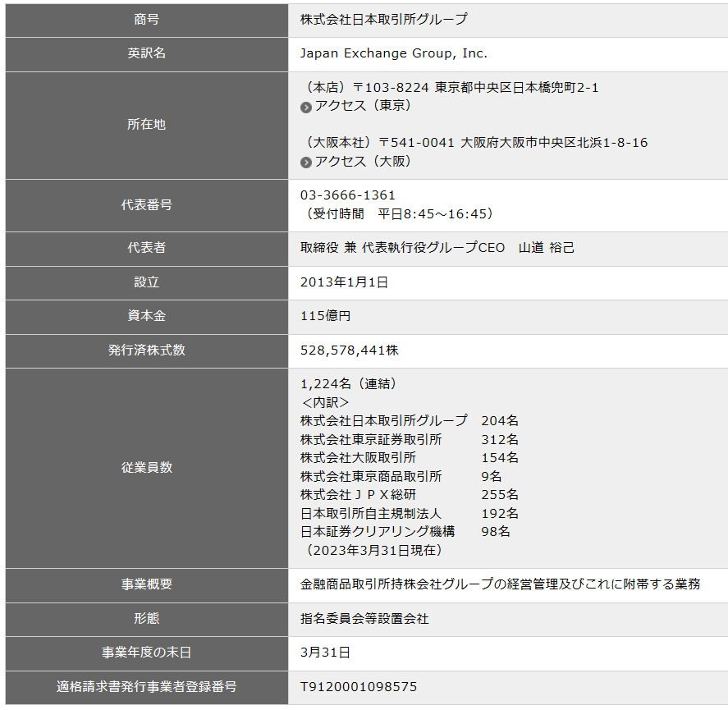The height and width of the screenshot is (710, 728).
Task: Select the 商号 header cell
Action: (147, 20)
